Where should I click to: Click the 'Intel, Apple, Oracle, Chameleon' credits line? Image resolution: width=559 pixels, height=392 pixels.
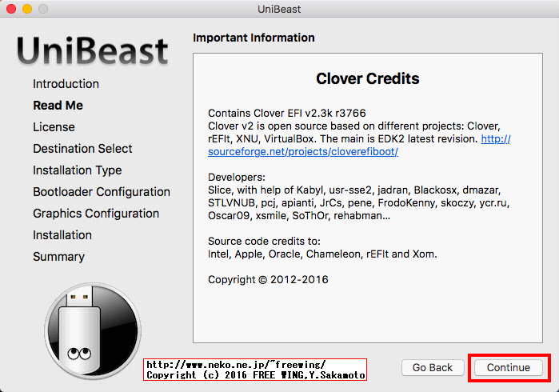pyautogui.click(x=322, y=254)
